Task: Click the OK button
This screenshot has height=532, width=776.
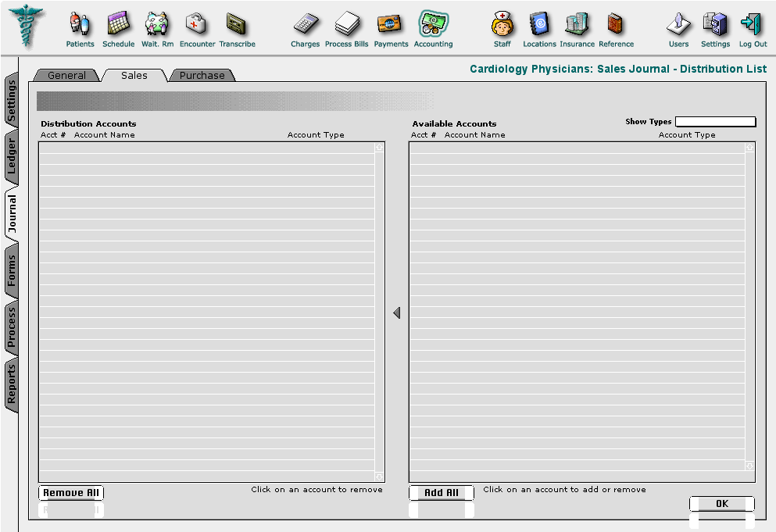Action: pyautogui.click(x=722, y=503)
